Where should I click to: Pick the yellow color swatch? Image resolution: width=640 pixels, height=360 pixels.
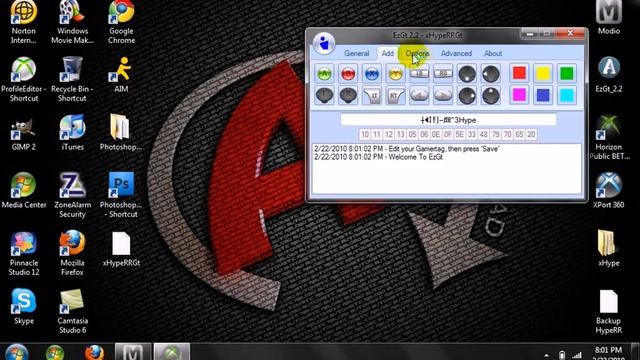pyautogui.click(x=543, y=73)
